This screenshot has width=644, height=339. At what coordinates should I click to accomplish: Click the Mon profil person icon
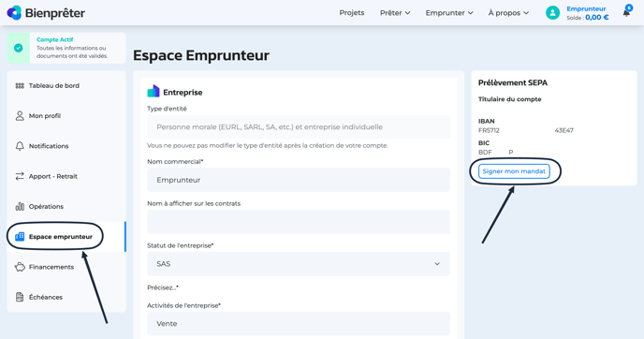tap(20, 116)
